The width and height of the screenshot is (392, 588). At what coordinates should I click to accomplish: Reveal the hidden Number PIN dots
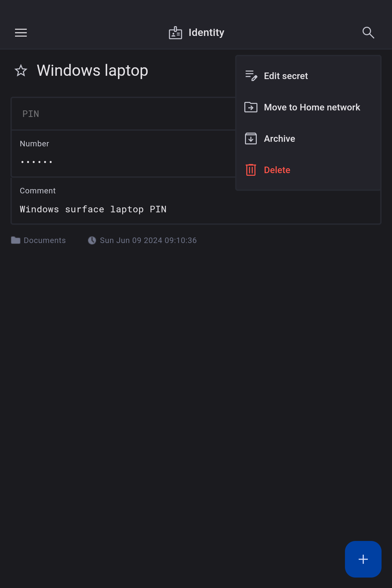[x=36, y=162]
